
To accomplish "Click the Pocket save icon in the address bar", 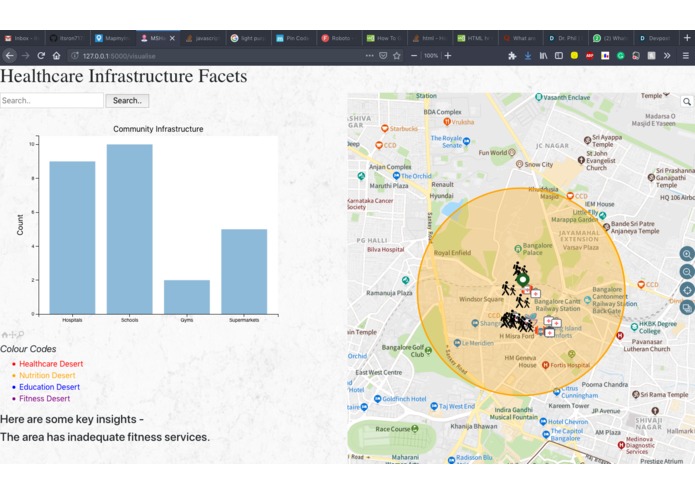I will coord(383,56).
